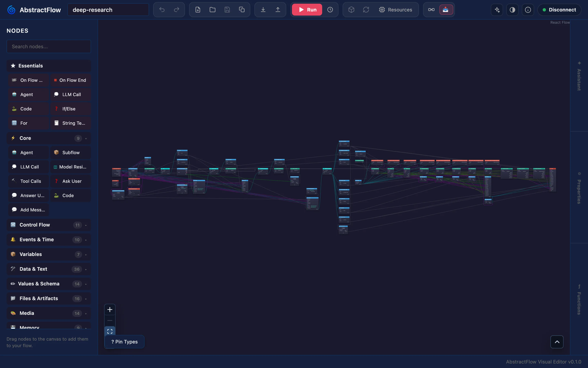Open the info circle icon

(528, 10)
